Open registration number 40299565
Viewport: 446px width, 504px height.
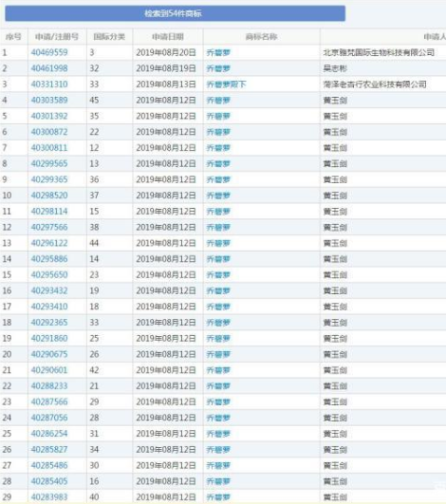(x=49, y=163)
